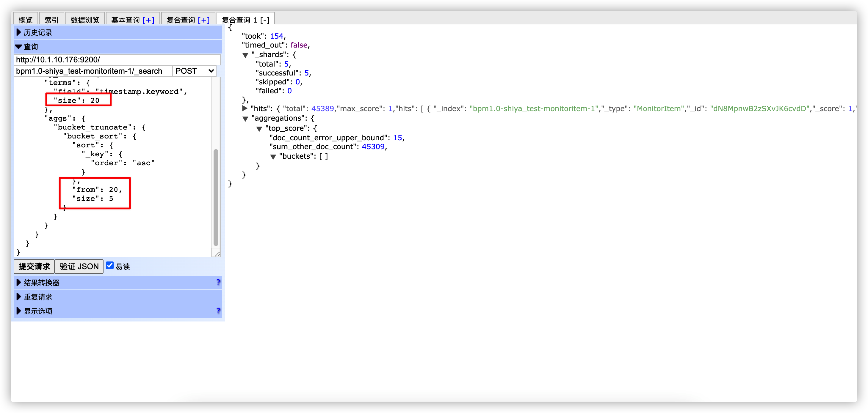Click the resize grip of query textarea

click(217, 254)
